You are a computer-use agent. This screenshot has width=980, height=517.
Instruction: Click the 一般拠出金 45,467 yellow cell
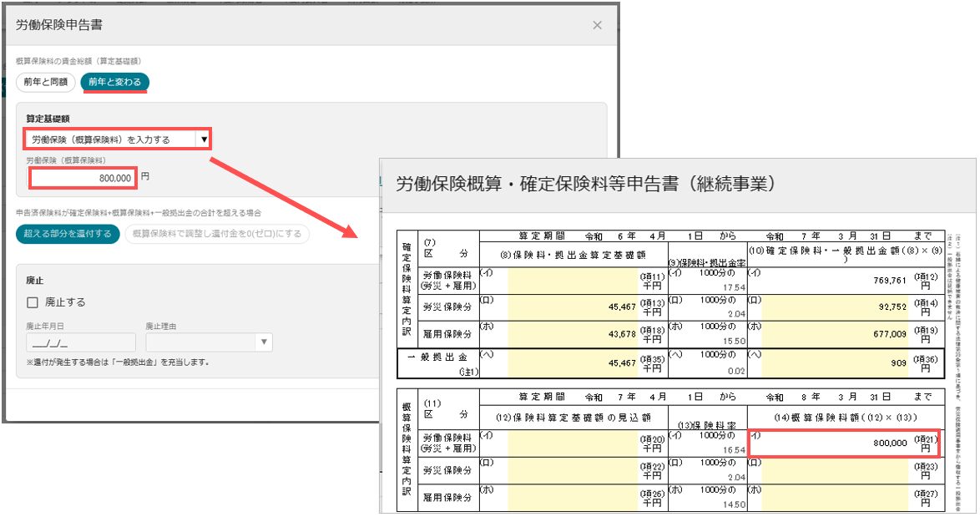[573, 362]
